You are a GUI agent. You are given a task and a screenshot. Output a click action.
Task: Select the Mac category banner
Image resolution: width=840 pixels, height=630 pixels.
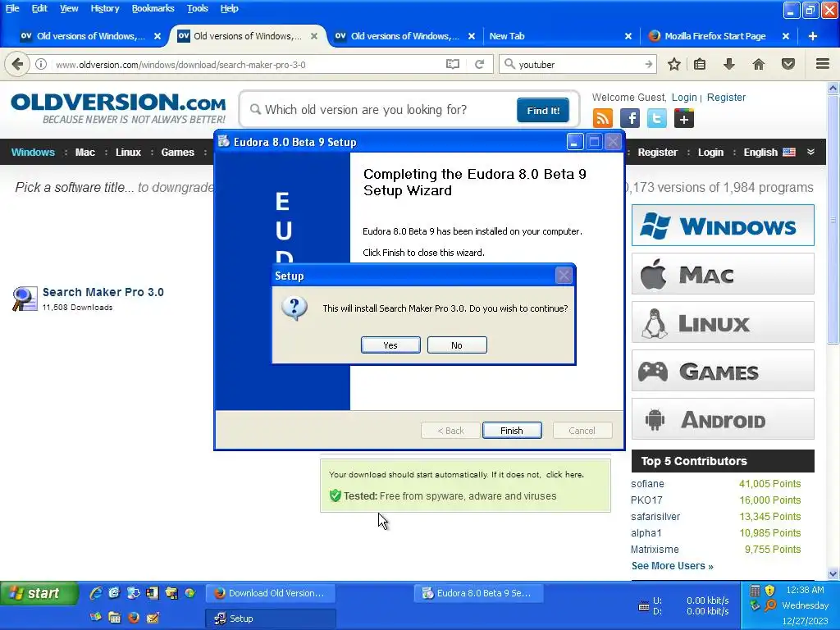(x=723, y=274)
